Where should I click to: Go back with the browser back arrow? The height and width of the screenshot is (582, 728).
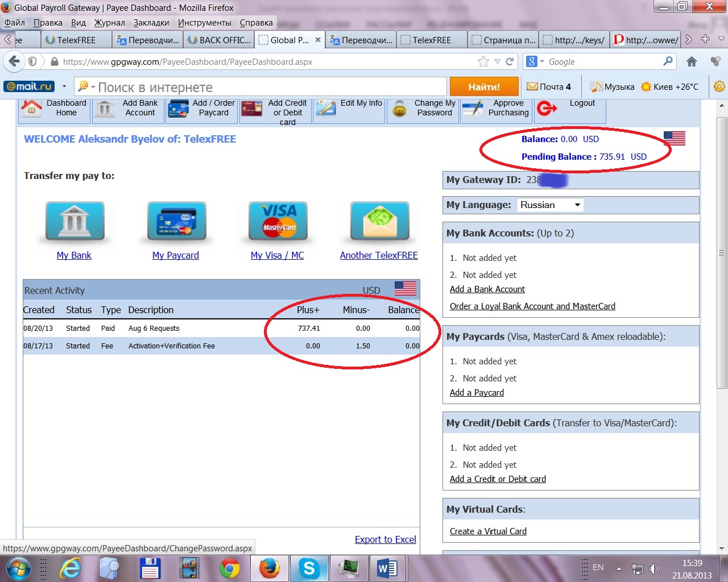click(14, 61)
